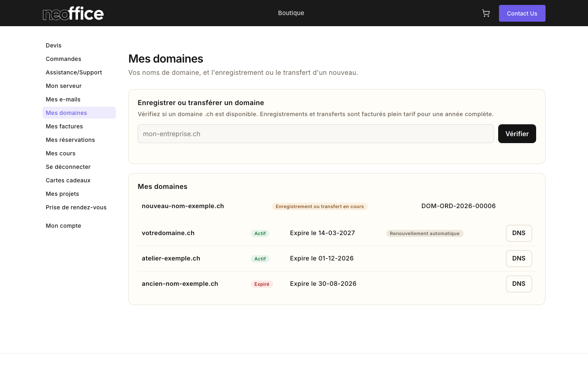Open DNS for votredomaine.ch
Image resolution: width=588 pixels, height=368 pixels.
(x=519, y=233)
